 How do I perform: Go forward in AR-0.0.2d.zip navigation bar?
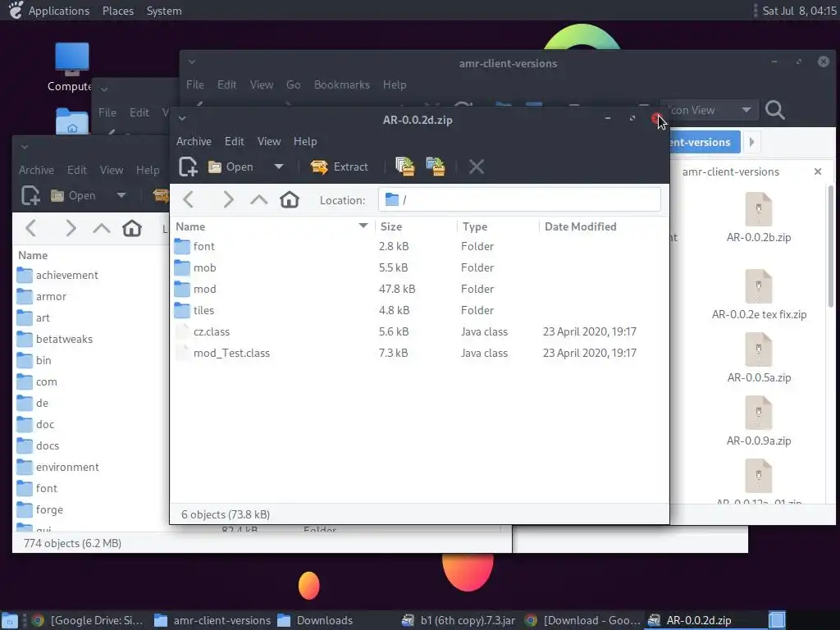click(228, 200)
